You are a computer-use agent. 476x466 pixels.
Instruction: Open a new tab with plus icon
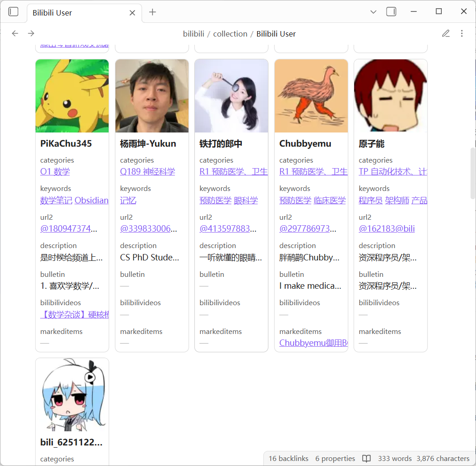click(x=152, y=12)
